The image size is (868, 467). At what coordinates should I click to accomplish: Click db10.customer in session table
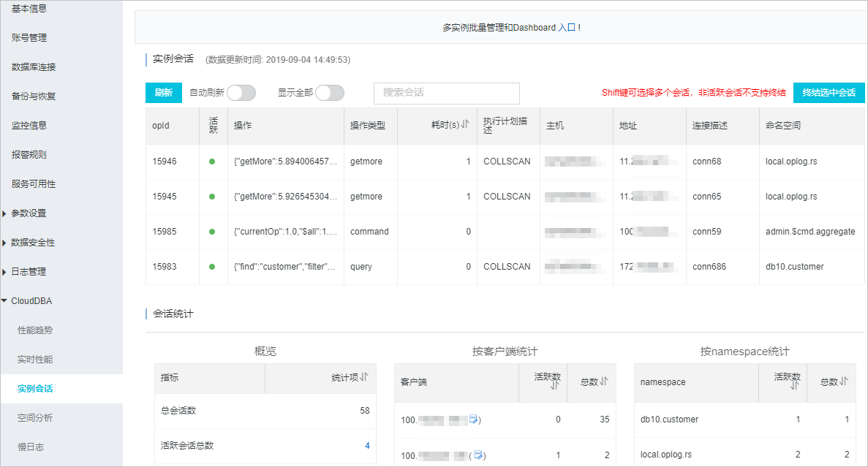pos(794,267)
